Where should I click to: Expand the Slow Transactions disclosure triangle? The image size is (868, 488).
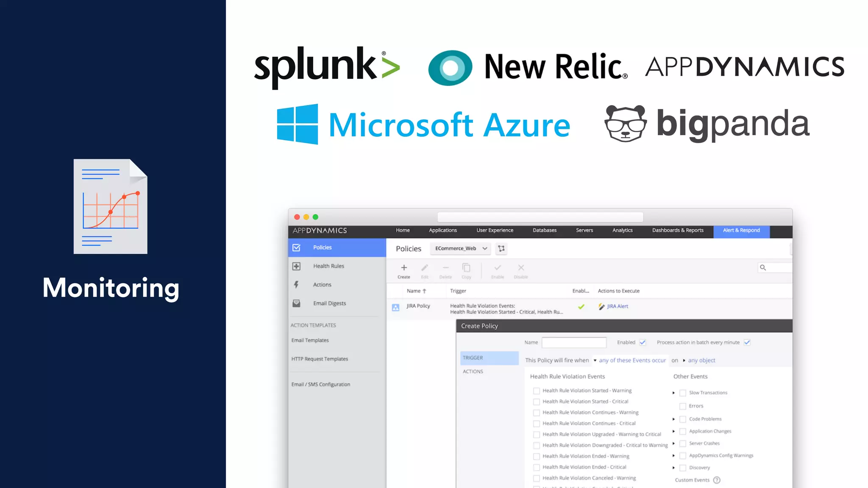[x=673, y=393]
